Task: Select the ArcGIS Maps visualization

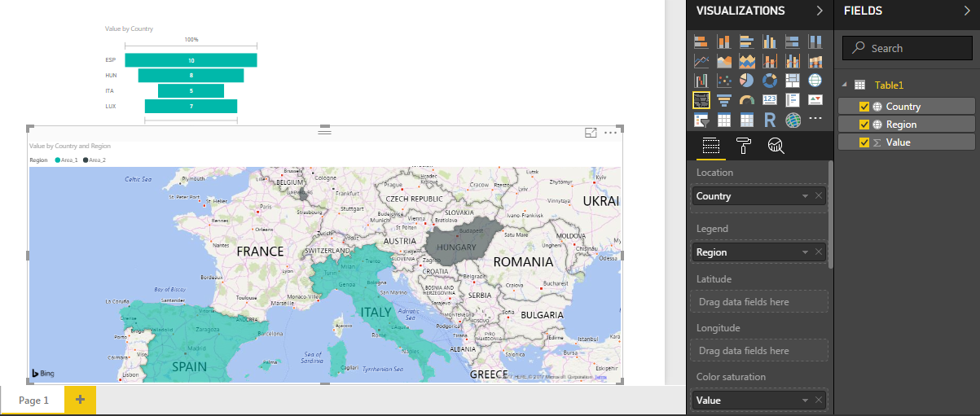Action: pyautogui.click(x=792, y=120)
